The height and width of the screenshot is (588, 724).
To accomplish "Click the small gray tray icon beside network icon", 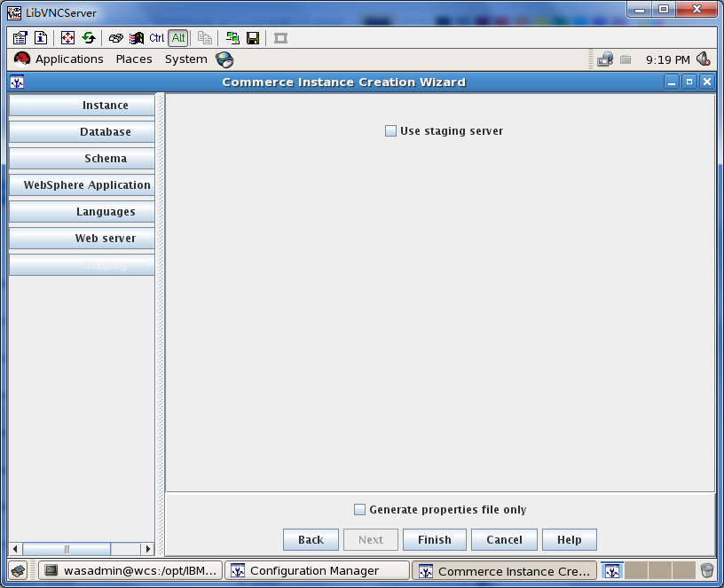I will tap(626, 59).
